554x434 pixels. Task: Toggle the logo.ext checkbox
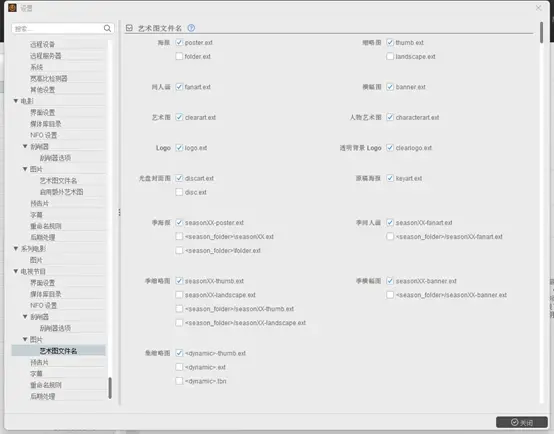tap(179, 147)
